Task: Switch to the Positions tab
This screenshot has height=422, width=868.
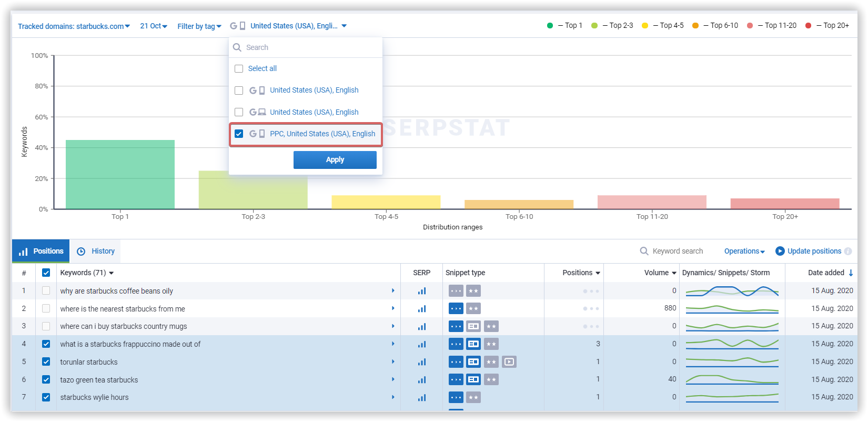Action: [41, 251]
